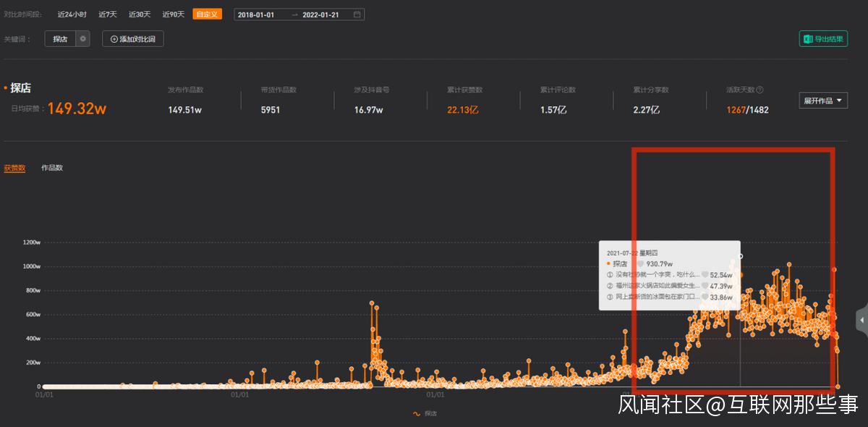This screenshot has width=868, height=427.
Task: Switch to the 作品数 chart tab
Action: point(52,168)
